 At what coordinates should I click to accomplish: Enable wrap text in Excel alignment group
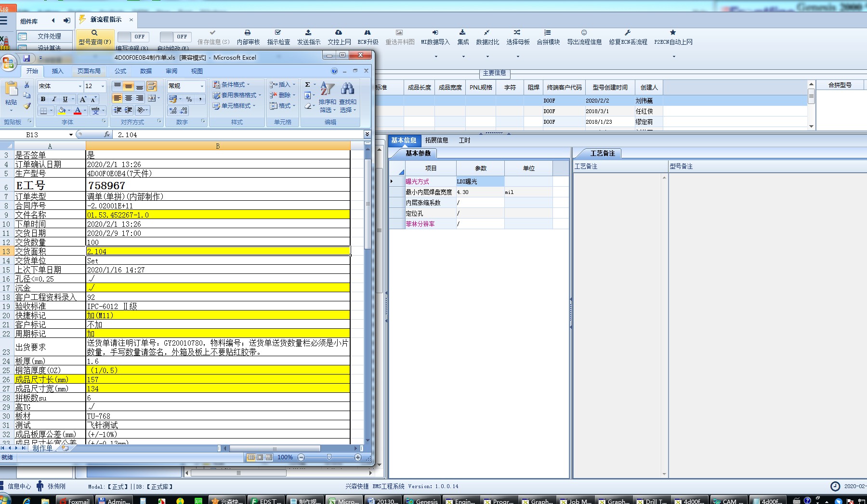(x=152, y=86)
